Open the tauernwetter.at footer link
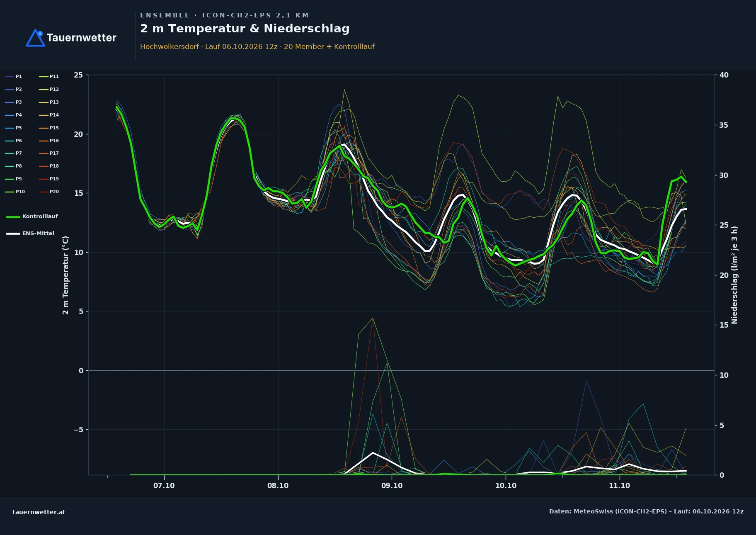Viewport: 756px width, 535px height. [39, 512]
